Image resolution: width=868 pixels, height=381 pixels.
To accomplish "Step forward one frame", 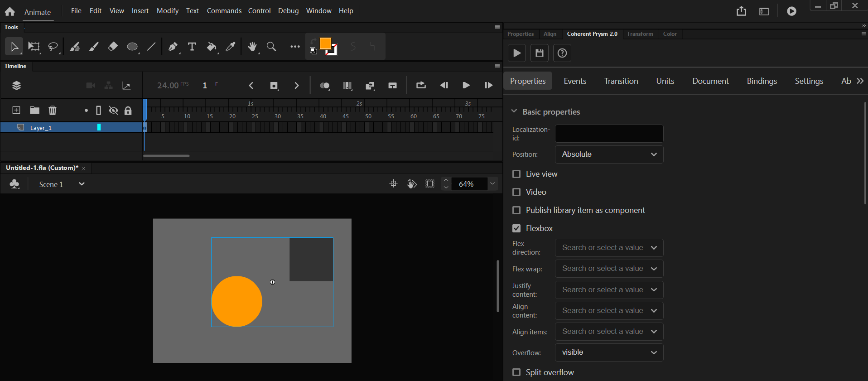I will 488,85.
